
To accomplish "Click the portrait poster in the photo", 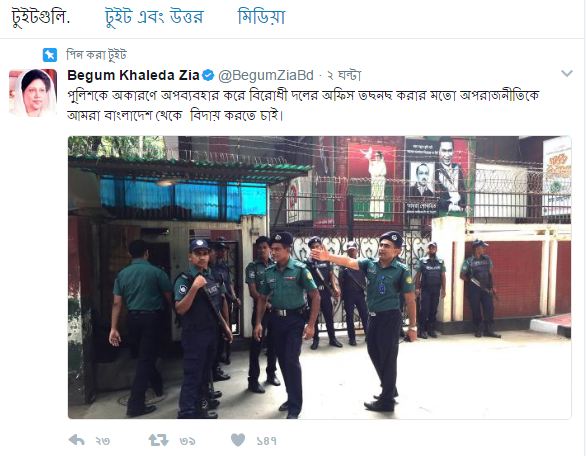I will 437,176.
